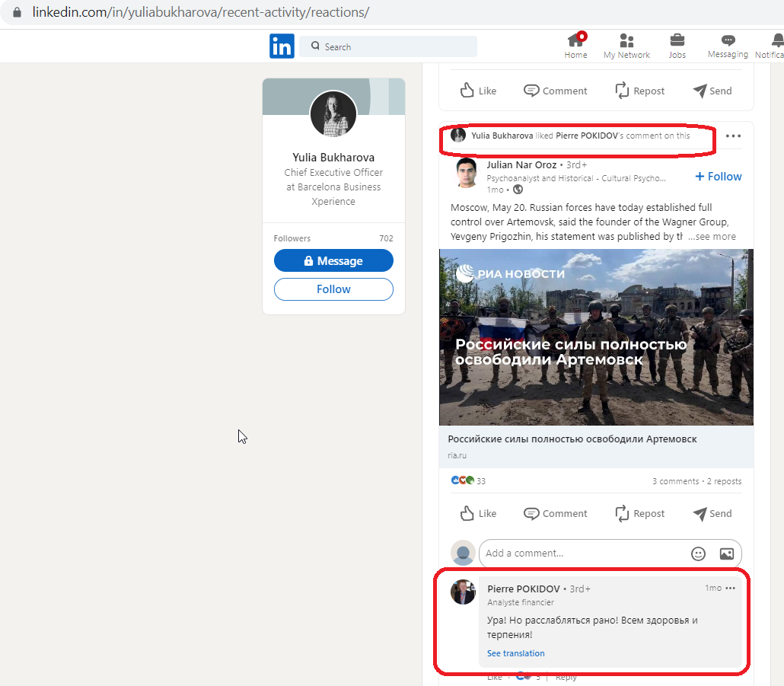Like the post above Julian's post
The image size is (784, 686).
pos(477,91)
